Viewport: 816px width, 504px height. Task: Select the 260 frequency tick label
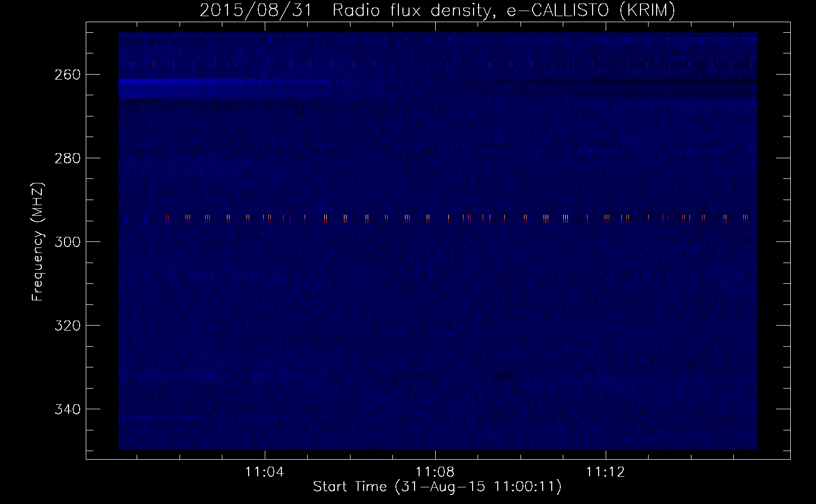click(67, 75)
